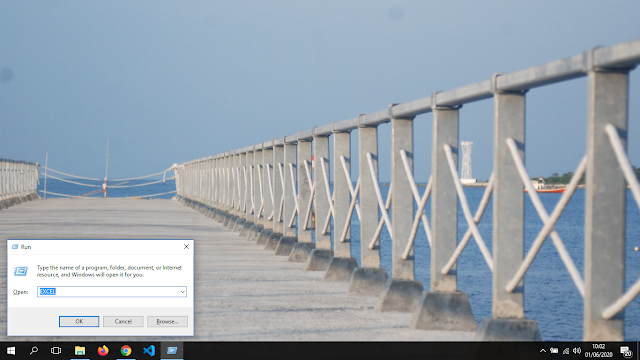The height and width of the screenshot is (360, 640).
Task: Click the Run dialog instruction text
Action: pos(109,271)
